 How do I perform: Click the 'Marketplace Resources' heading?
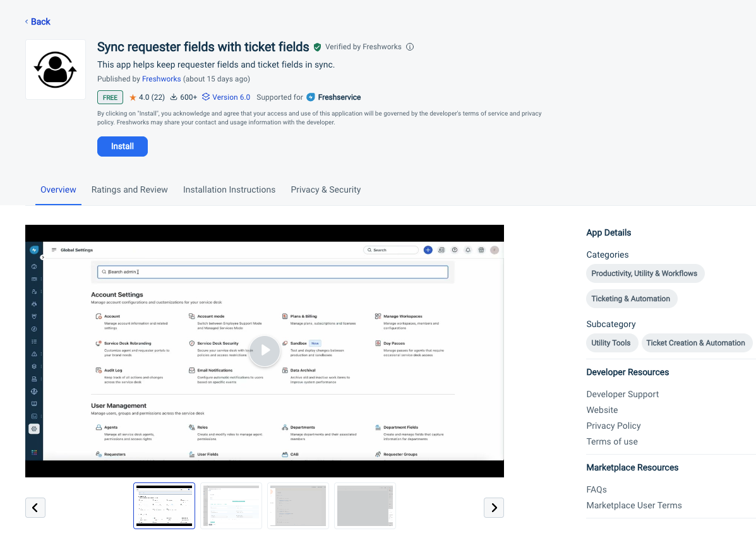(632, 468)
